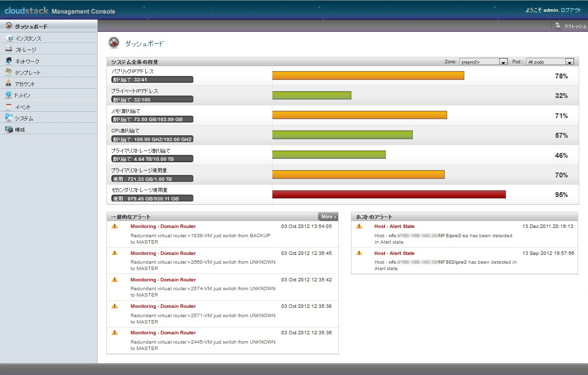The image size is (588, 375).
Task: Open テンプレート menu item
Action: [49, 72]
